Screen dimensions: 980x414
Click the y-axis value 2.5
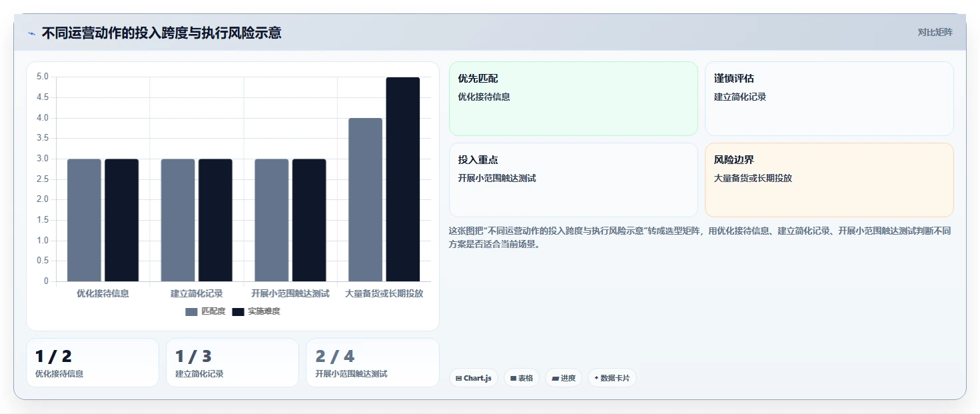coord(43,179)
